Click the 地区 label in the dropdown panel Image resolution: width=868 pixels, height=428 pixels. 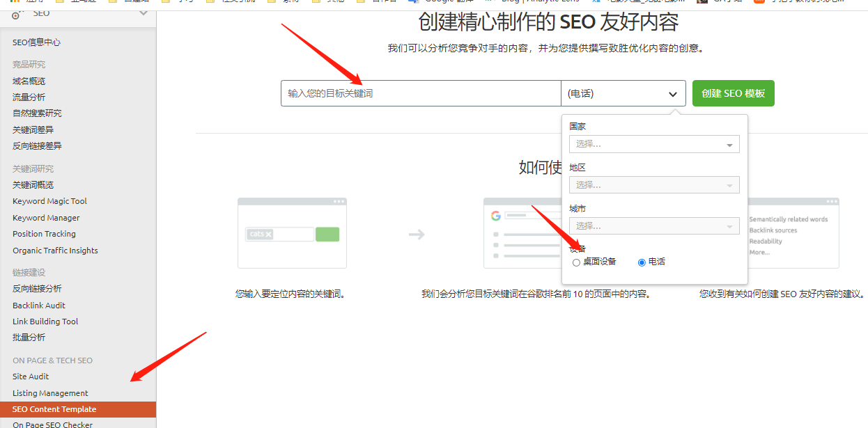578,168
